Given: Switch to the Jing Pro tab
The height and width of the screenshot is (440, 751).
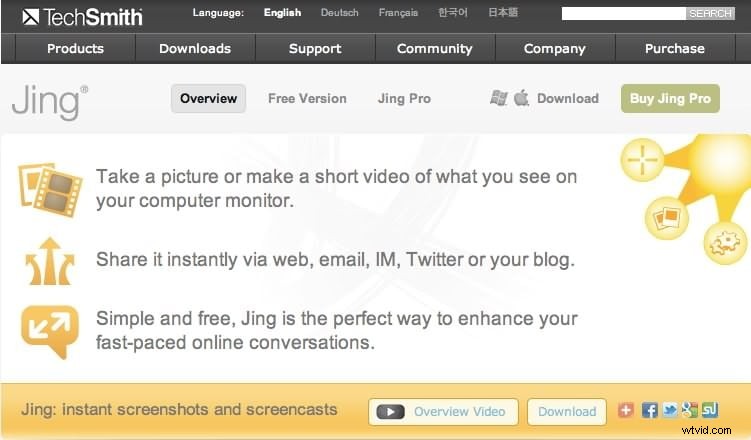Looking at the screenshot, I should 404,99.
